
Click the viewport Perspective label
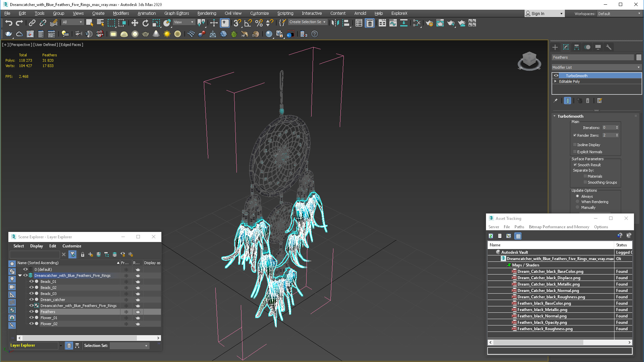coord(21,45)
